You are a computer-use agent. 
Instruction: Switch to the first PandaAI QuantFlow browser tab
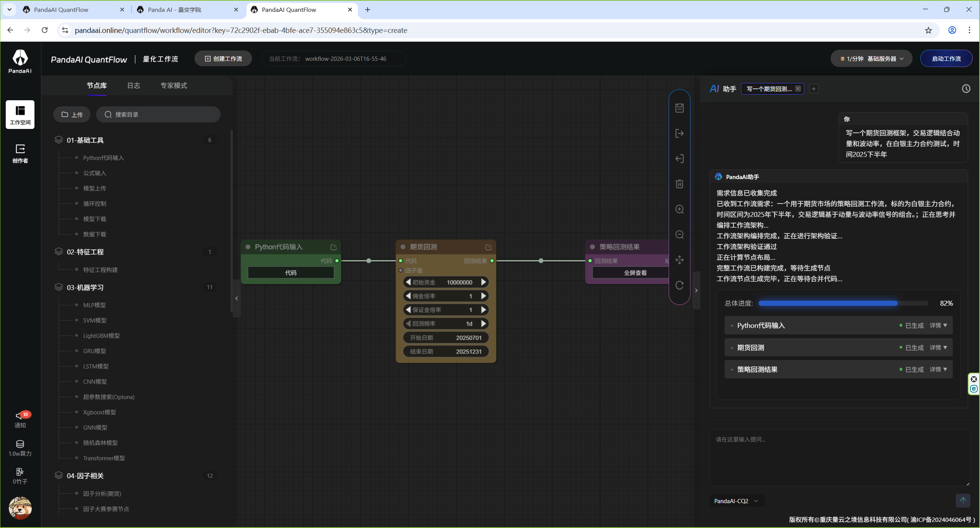pyautogui.click(x=74, y=10)
